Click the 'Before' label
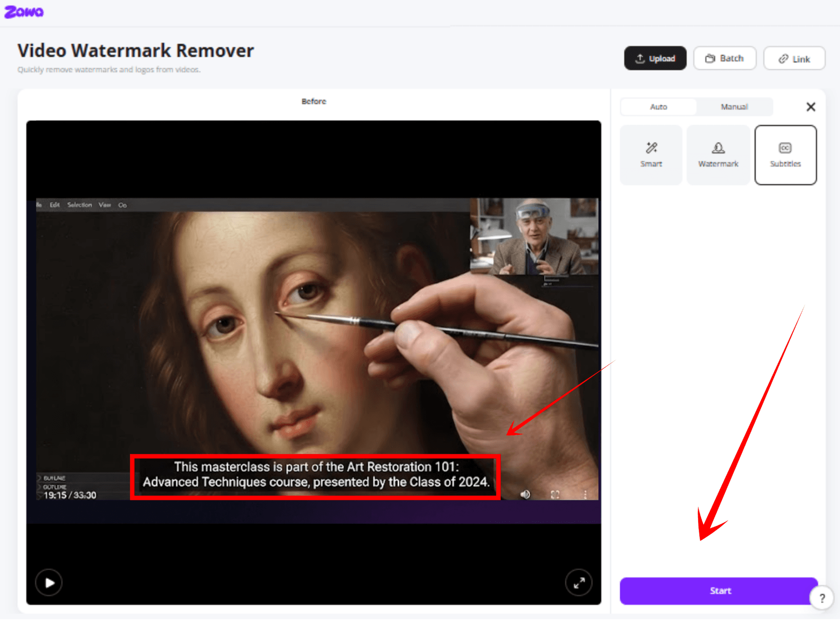The image size is (840, 643). click(x=314, y=102)
